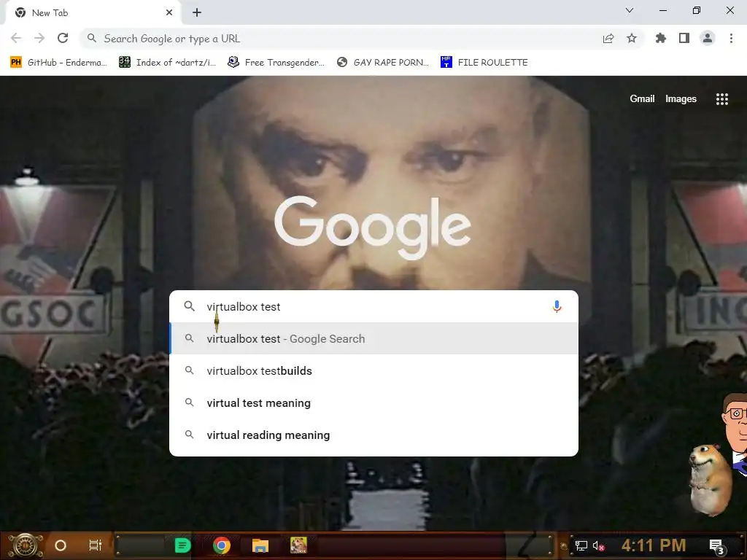Click the 4:11 PM clock

pos(653,545)
